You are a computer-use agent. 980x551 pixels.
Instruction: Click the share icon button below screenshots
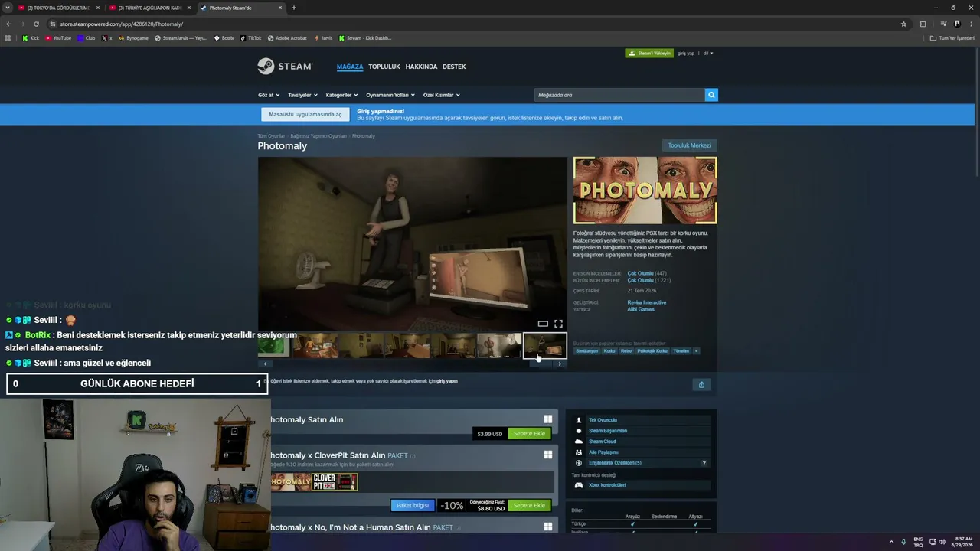(701, 384)
